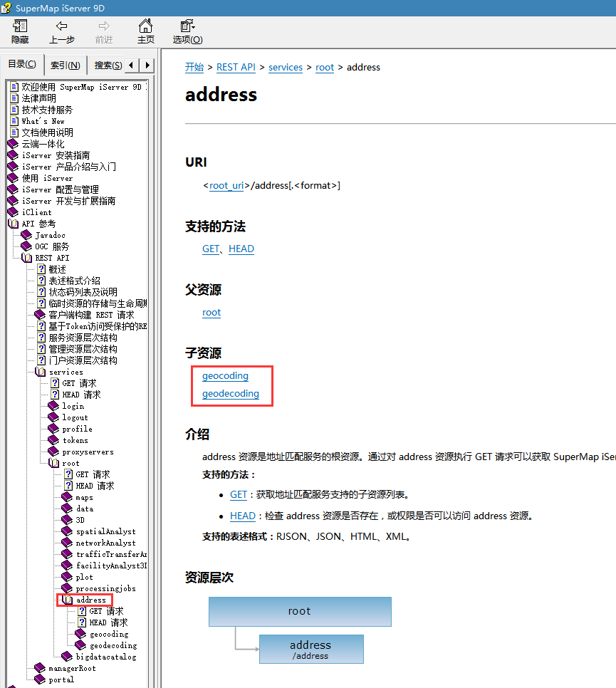Go back with the 上一步 arrow icon

[62, 26]
